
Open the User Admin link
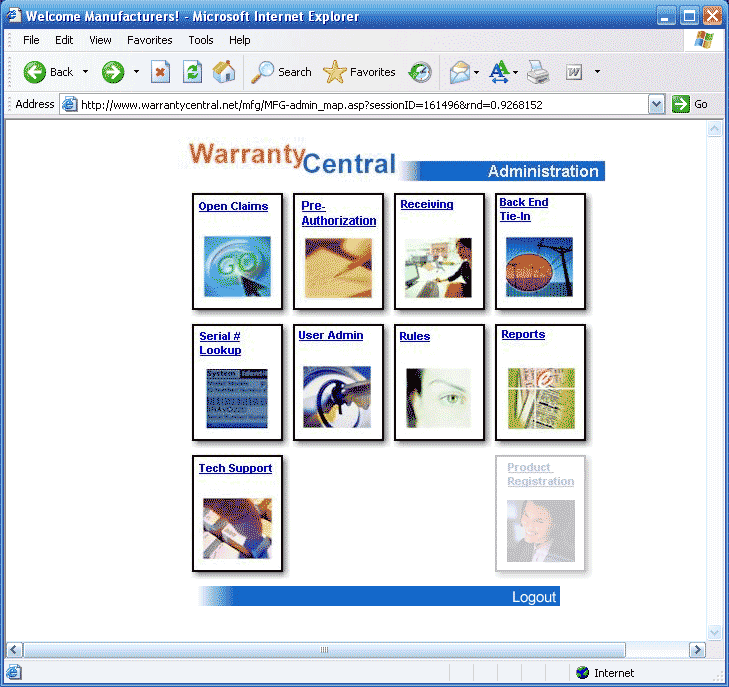pos(331,336)
